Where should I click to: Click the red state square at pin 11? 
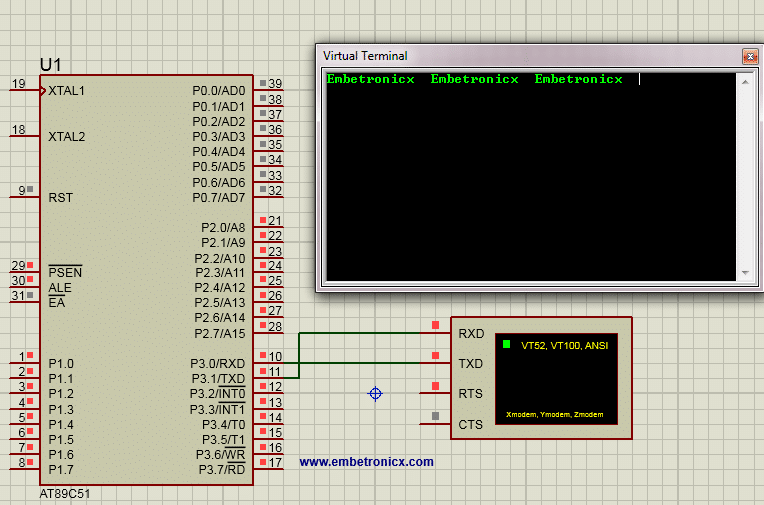point(263,370)
